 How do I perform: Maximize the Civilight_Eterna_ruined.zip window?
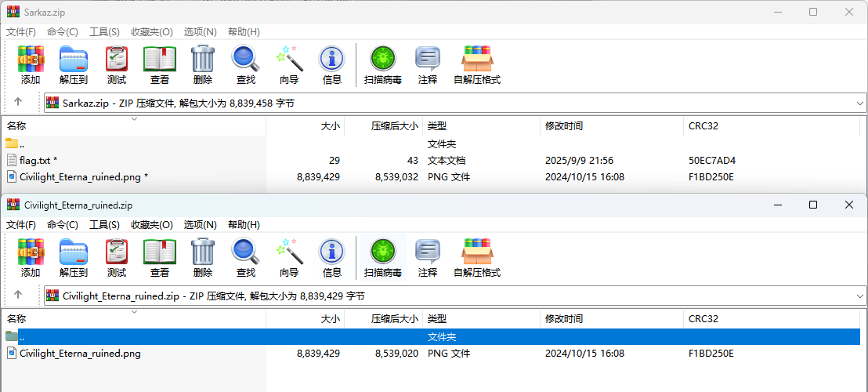(813, 205)
